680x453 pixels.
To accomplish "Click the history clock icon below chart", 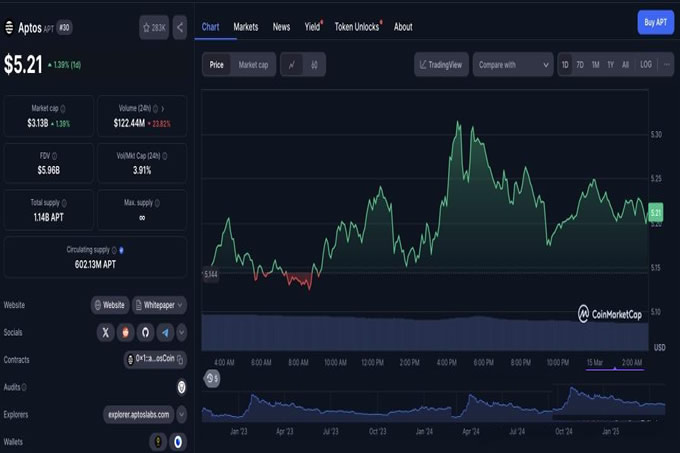I will coord(212,379).
